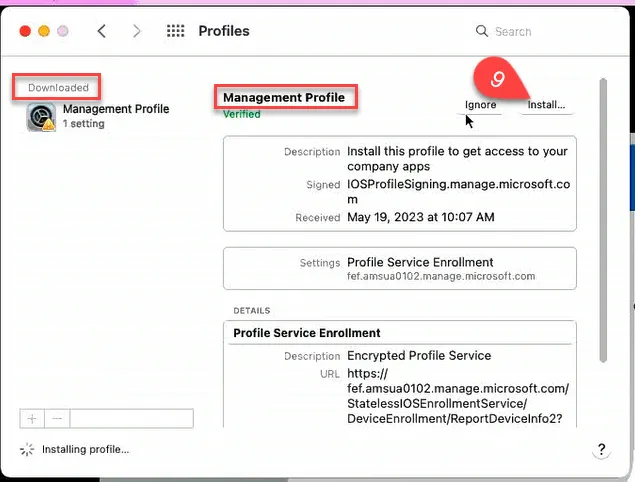Click the Downloaded section header
This screenshot has height=482, width=635.
click(58, 87)
